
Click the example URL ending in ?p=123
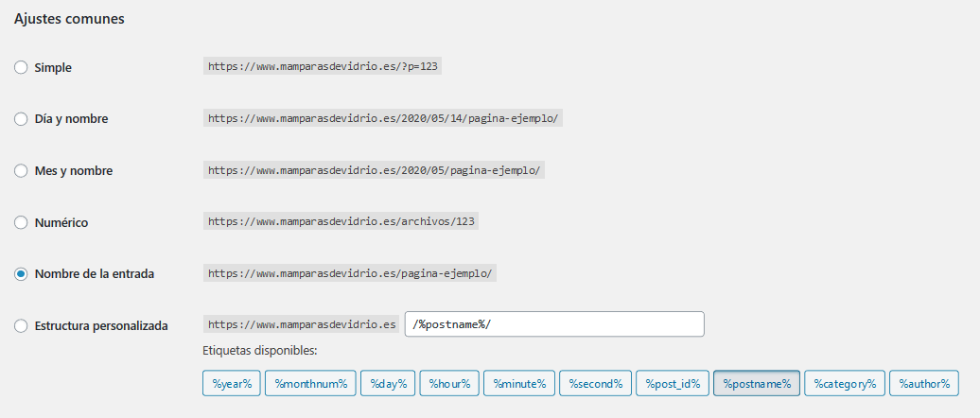tap(323, 67)
